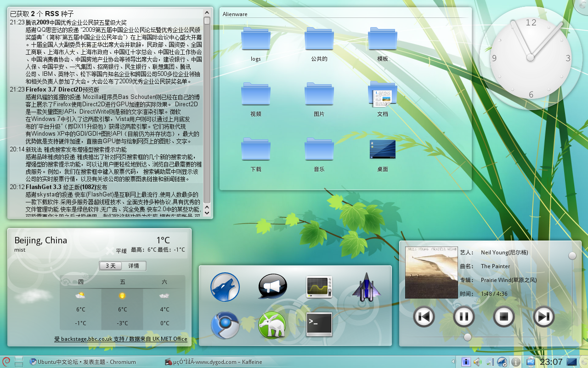
Task: Click the Prairie Wind album cover
Action: (431, 272)
